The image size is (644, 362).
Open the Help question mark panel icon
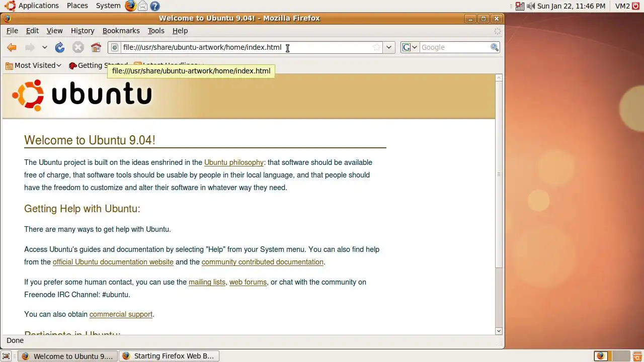click(x=155, y=6)
